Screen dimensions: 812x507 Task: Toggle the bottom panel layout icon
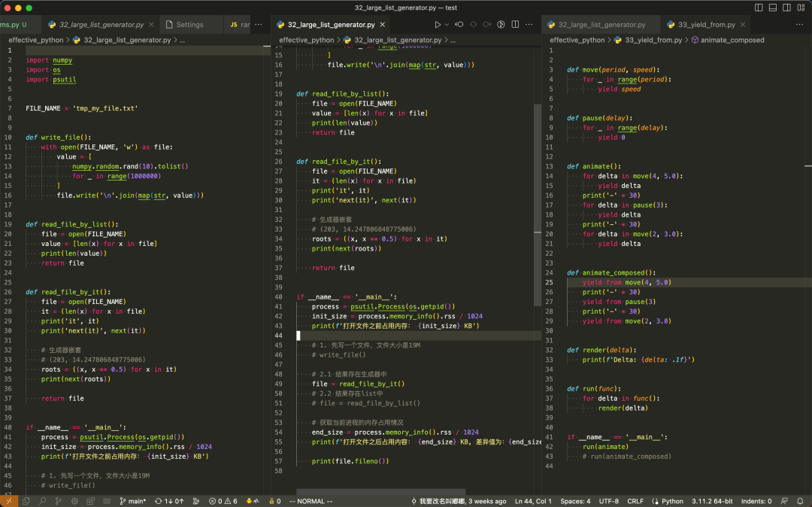772,8
